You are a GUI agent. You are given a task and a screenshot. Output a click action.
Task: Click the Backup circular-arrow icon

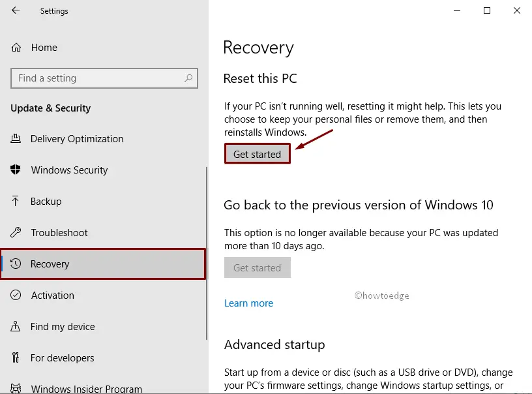point(16,201)
